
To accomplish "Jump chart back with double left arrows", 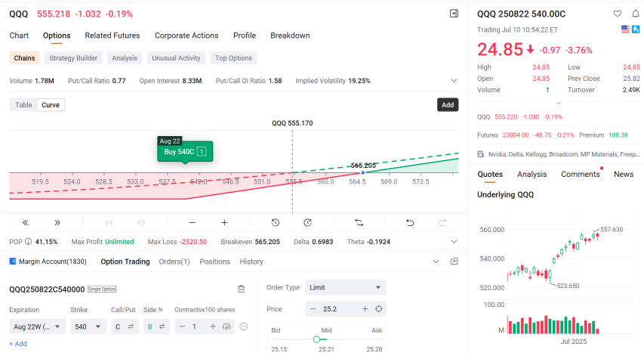I will click(x=25, y=222).
